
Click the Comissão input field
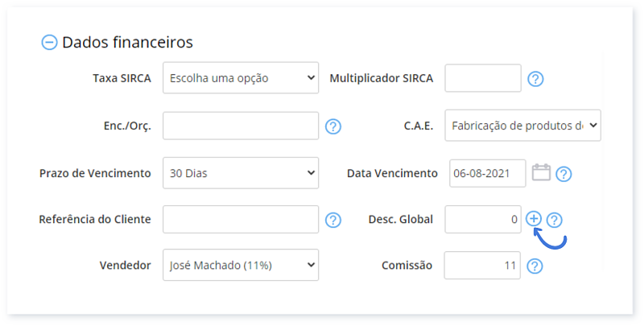pos(482,266)
